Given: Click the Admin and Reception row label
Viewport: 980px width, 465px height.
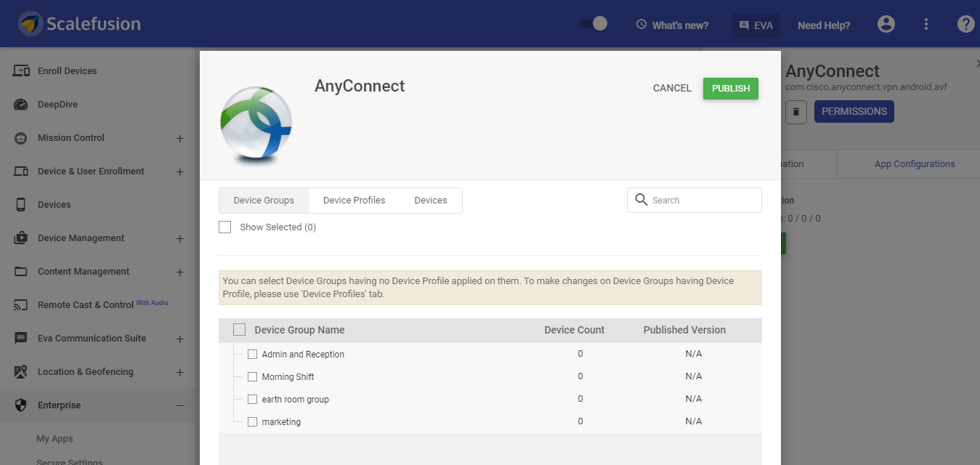Looking at the screenshot, I should 303,355.
